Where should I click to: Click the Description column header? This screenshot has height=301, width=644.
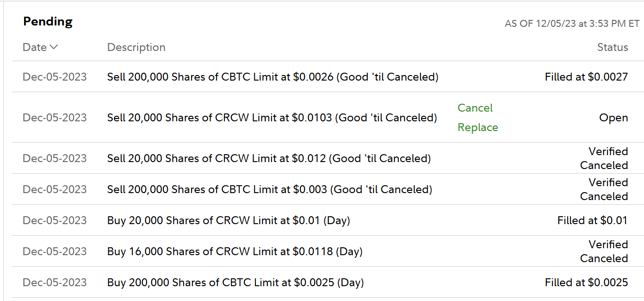click(x=136, y=47)
